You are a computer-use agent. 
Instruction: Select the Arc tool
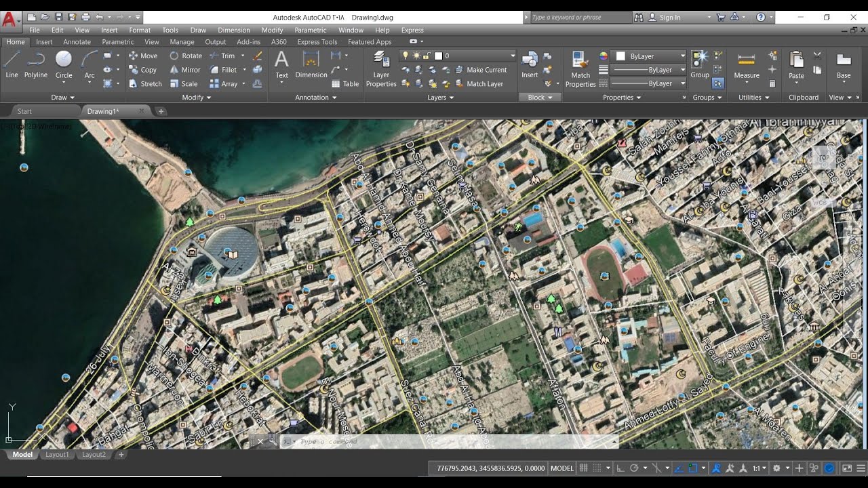(90, 66)
